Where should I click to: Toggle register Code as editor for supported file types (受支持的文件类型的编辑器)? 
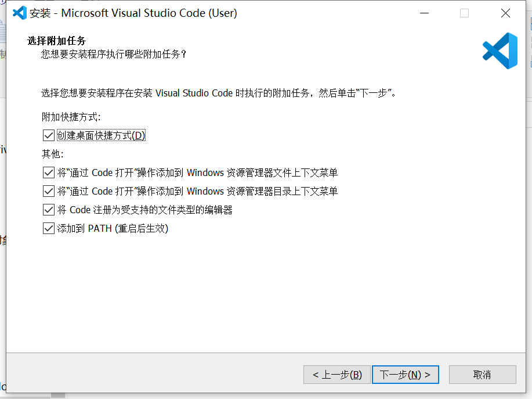49,210
